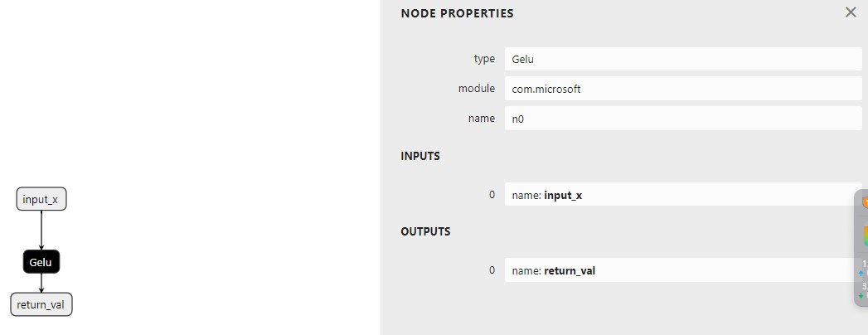Click the edge from input_x to Gelu
868x335 pixels.
(41, 230)
